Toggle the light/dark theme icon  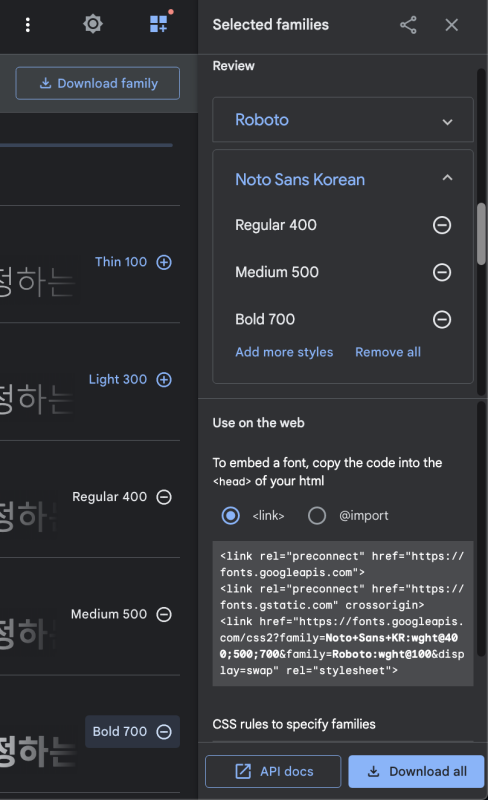coord(93,24)
